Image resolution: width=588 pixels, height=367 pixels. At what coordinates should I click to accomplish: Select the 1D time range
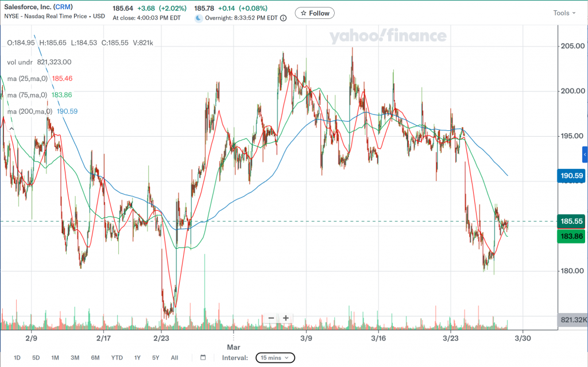[17, 358]
